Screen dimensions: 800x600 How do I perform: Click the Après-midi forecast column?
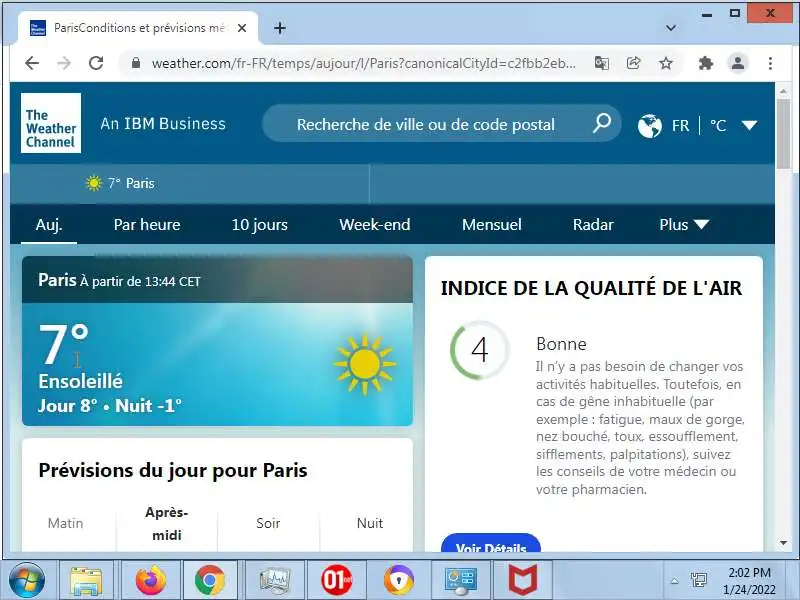tap(167, 523)
